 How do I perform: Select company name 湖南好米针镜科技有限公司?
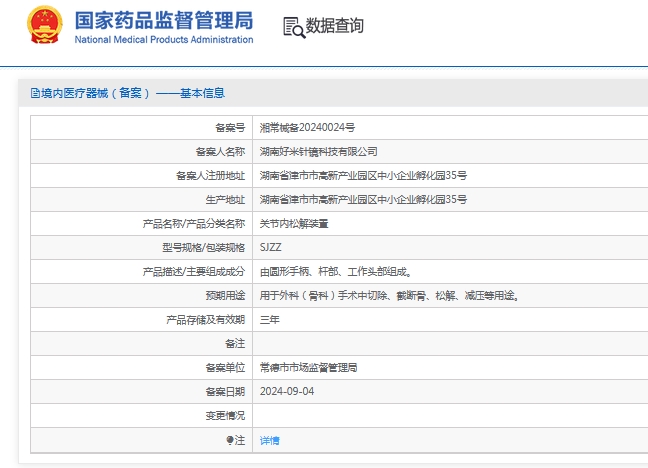(x=318, y=152)
